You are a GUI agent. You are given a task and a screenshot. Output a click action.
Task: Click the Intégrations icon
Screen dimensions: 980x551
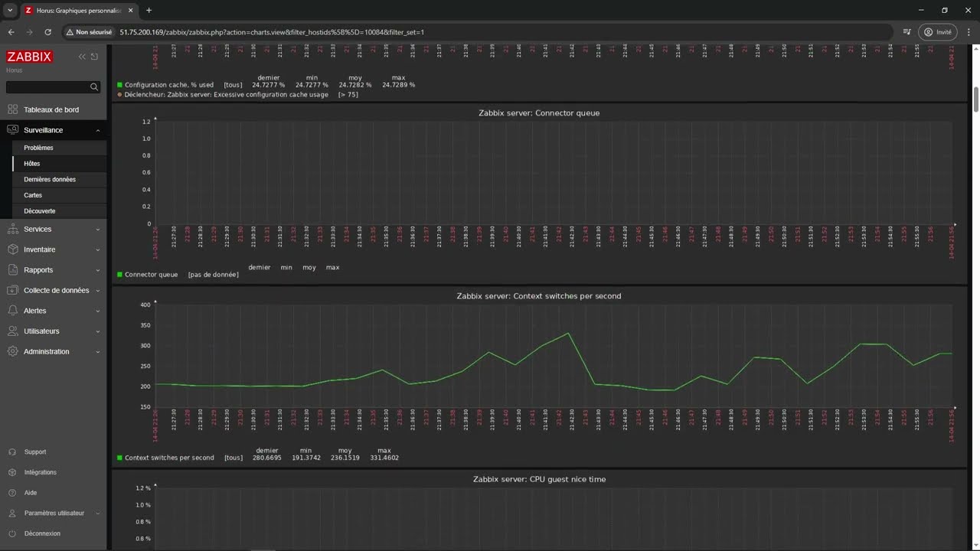point(12,472)
